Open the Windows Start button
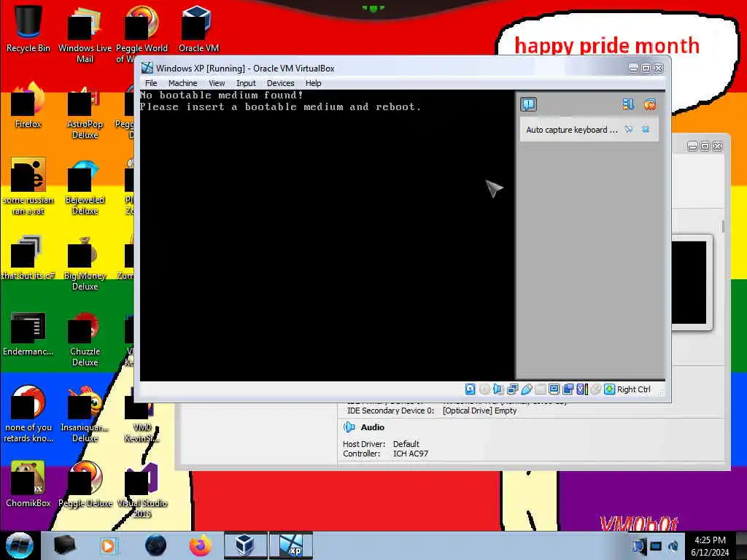Viewport: 747px width, 560px height. (19, 545)
